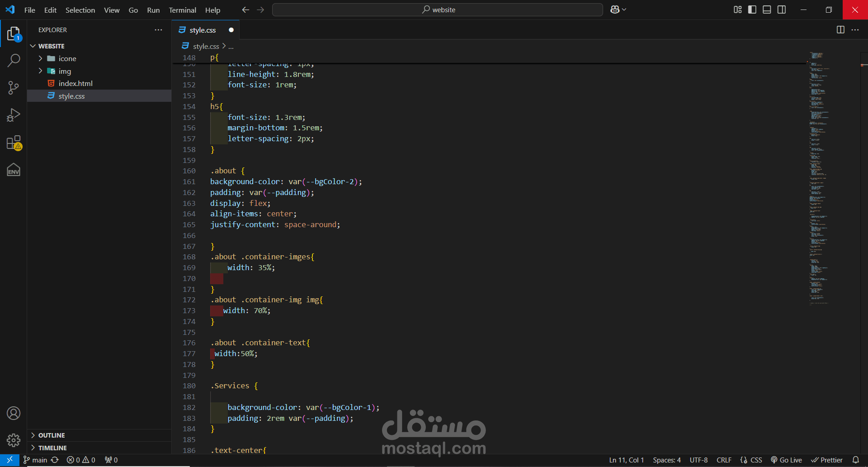Viewport: 868px width, 467px height.
Task: Open the editor More Actions ellipsis
Action: click(855, 30)
